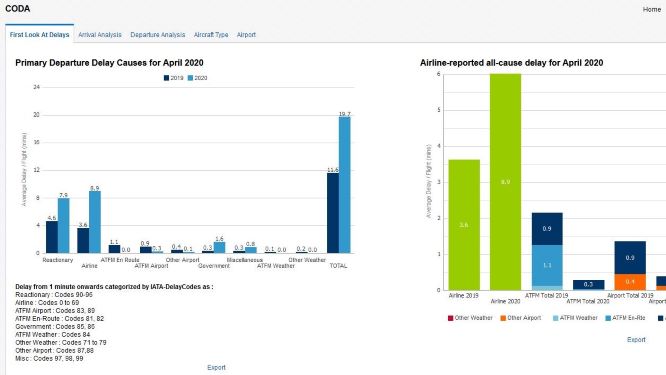Select the Airline 2019 bar labeled 3.6 in left chart

point(83,241)
